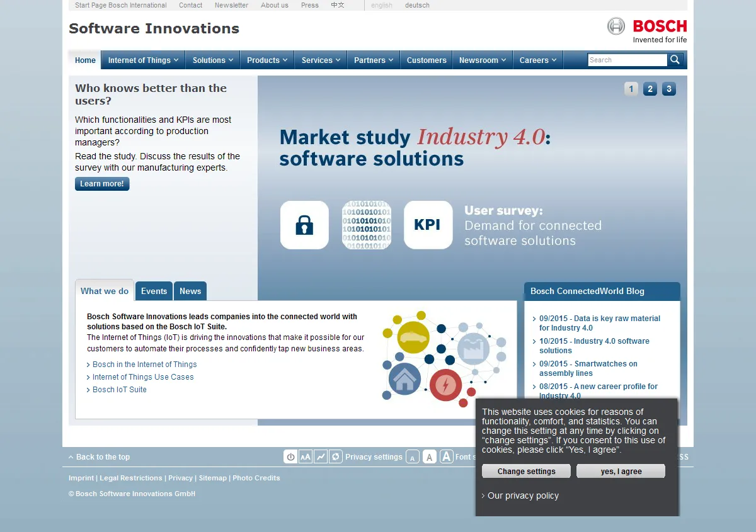Go to the Home menu item
The height and width of the screenshot is (532, 756).
tap(85, 60)
